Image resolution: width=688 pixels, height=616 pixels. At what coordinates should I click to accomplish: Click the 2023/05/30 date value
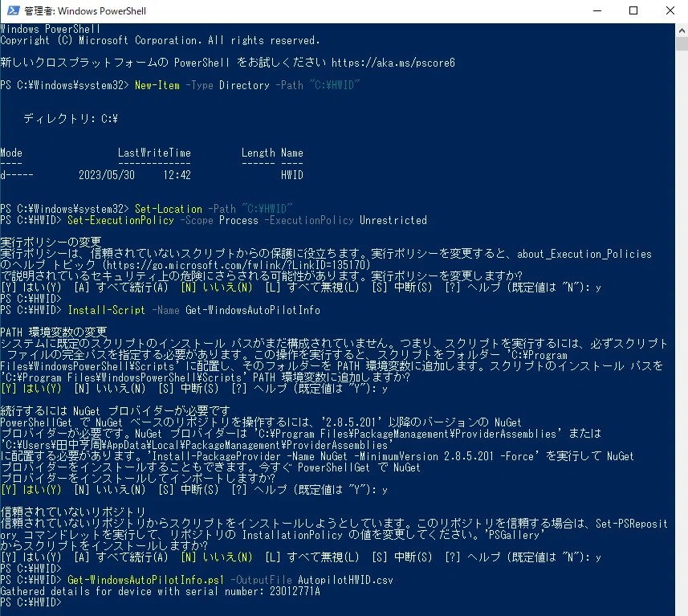[107, 175]
